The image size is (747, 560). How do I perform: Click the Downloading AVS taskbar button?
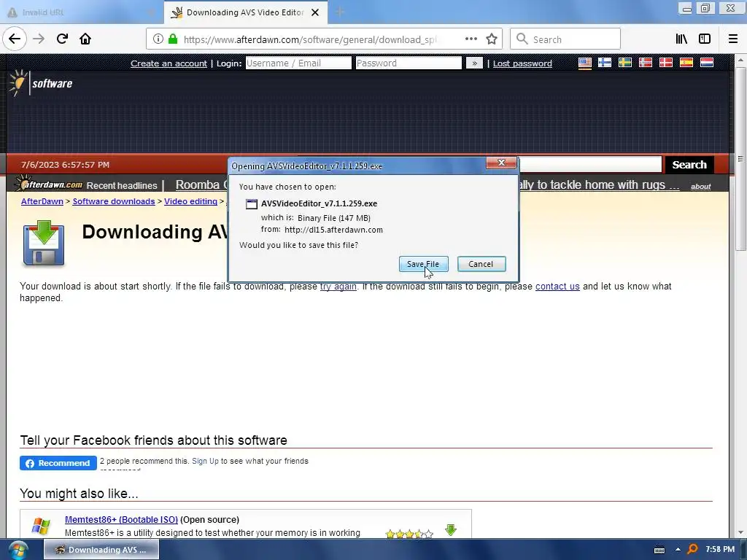[x=101, y=550]
